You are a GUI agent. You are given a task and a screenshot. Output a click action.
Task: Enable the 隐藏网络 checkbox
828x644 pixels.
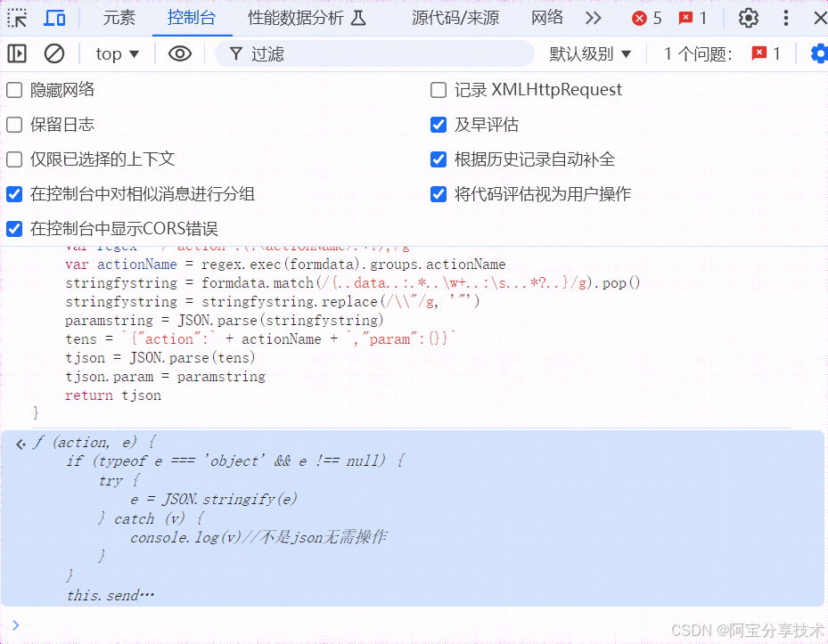coord(14,90)
